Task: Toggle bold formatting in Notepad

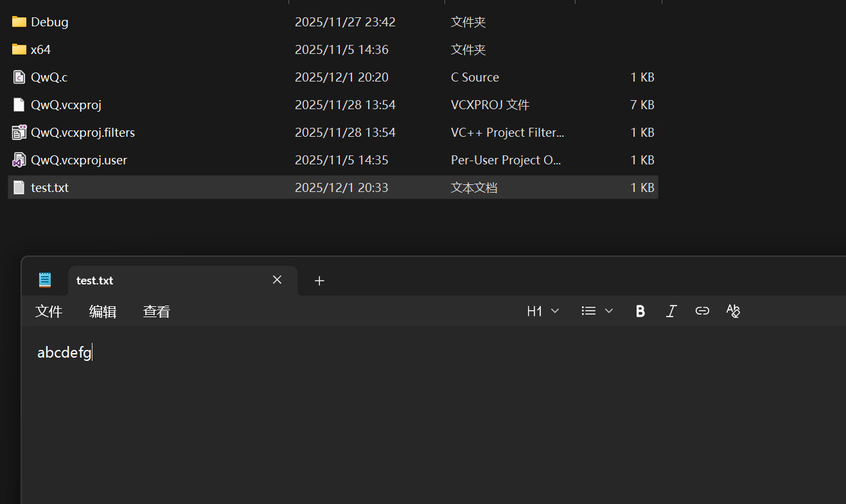Action: (x=640, y=311)
